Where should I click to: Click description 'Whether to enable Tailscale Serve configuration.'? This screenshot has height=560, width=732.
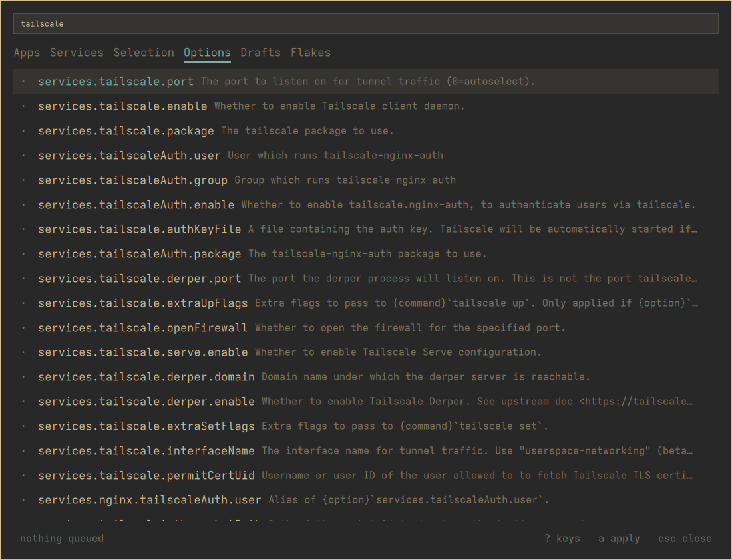pos(398,352)
